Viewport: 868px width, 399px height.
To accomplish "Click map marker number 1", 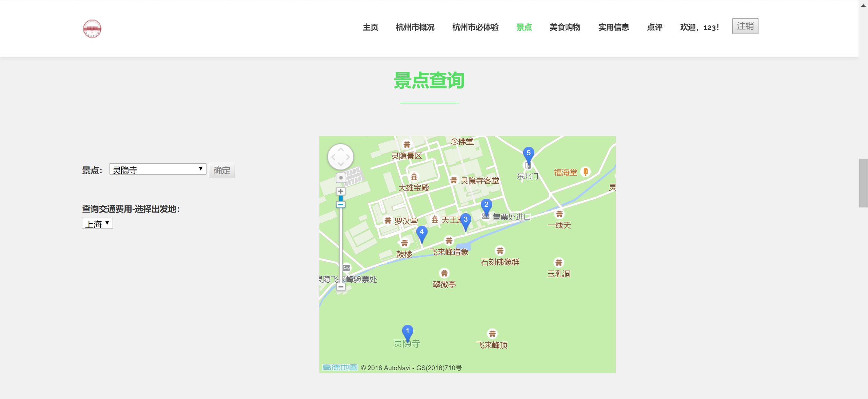I will click(408, 332).
